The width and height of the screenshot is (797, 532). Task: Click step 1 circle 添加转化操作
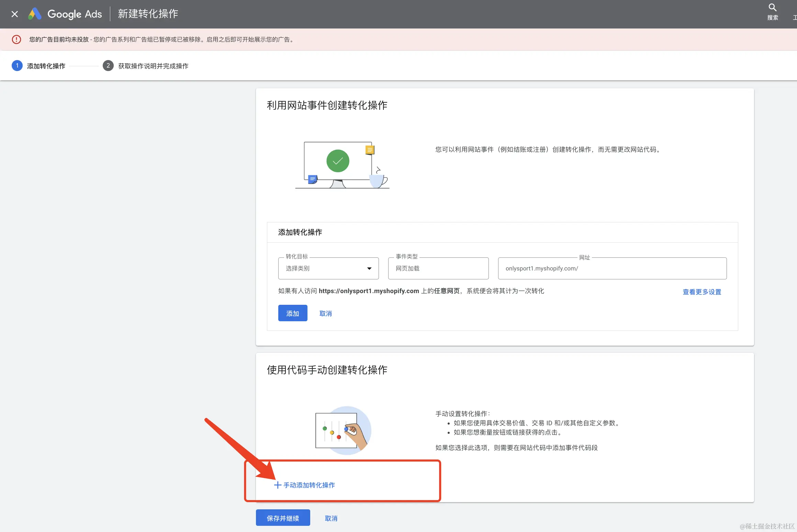(17, 66)
